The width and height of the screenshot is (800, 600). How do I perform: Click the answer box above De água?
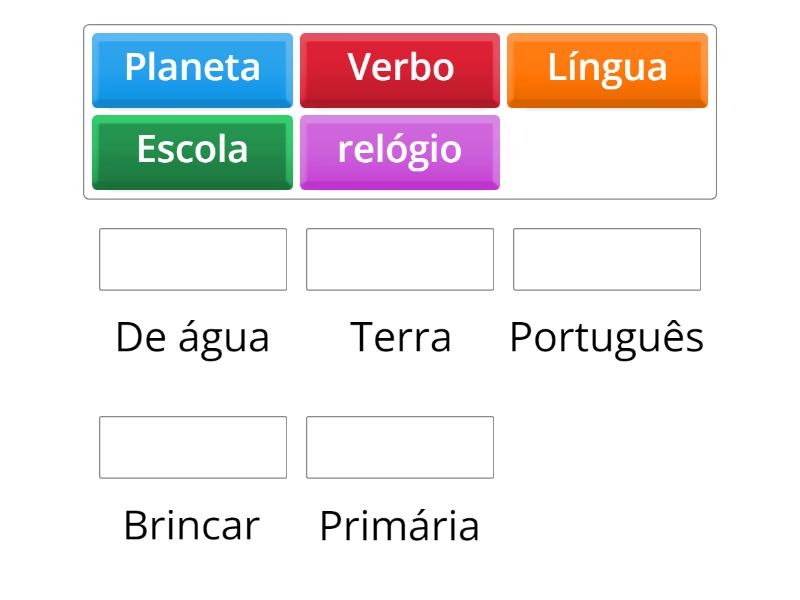point(193,259)
